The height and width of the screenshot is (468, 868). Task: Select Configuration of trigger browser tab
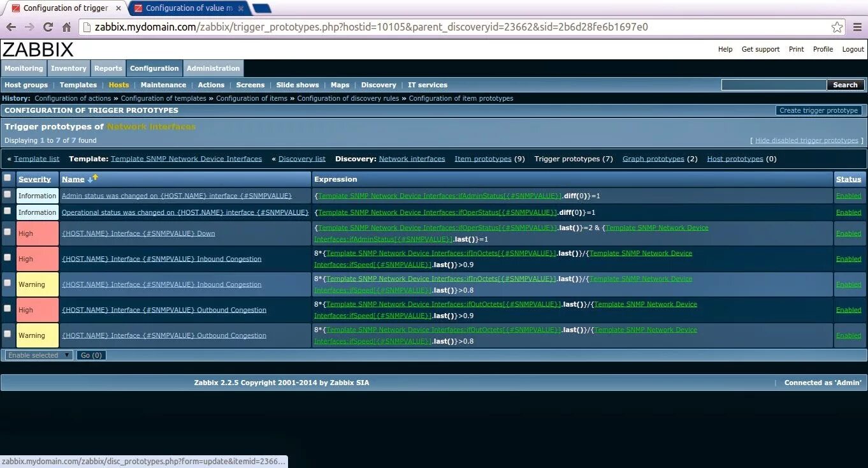click(x=65, y=8)
